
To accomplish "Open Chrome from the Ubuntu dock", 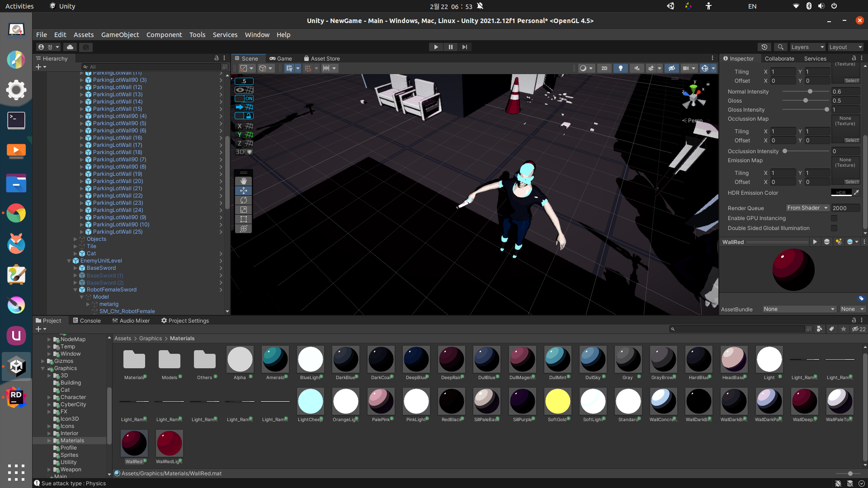I will click(16, 213).
